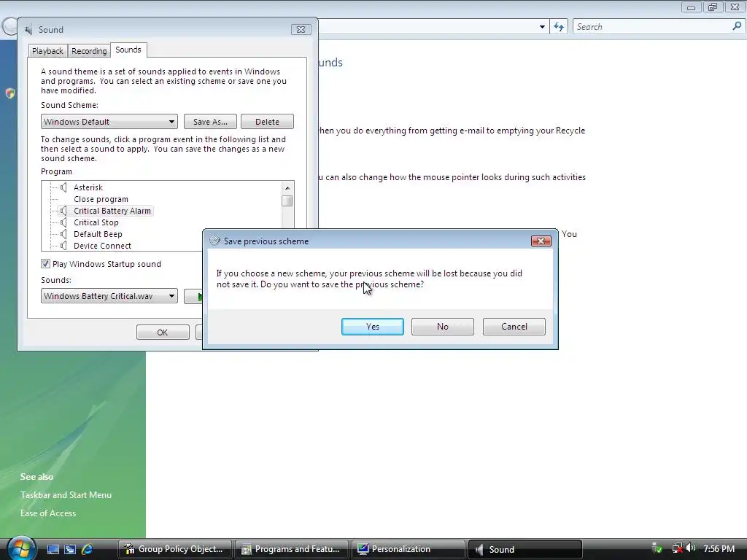Viewport: 747px width, 560px height.
Task: Click the search magnifier icon
Action: [x=737, y=27]
